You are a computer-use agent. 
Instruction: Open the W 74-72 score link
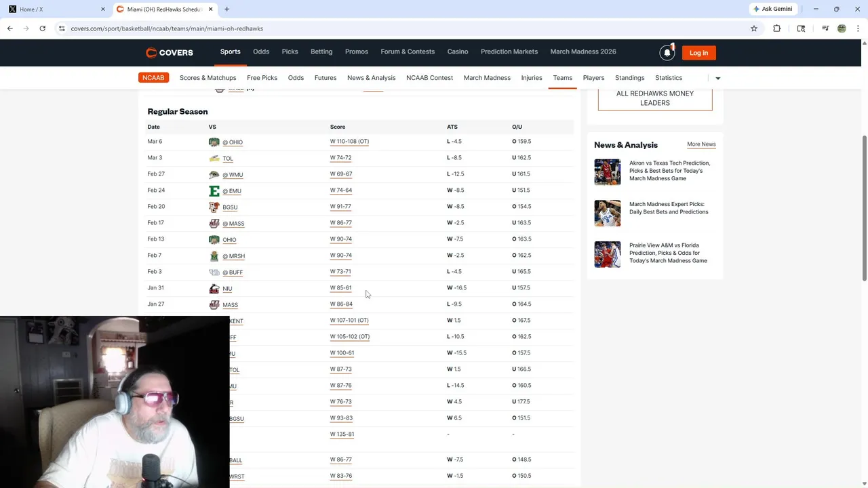340,158
